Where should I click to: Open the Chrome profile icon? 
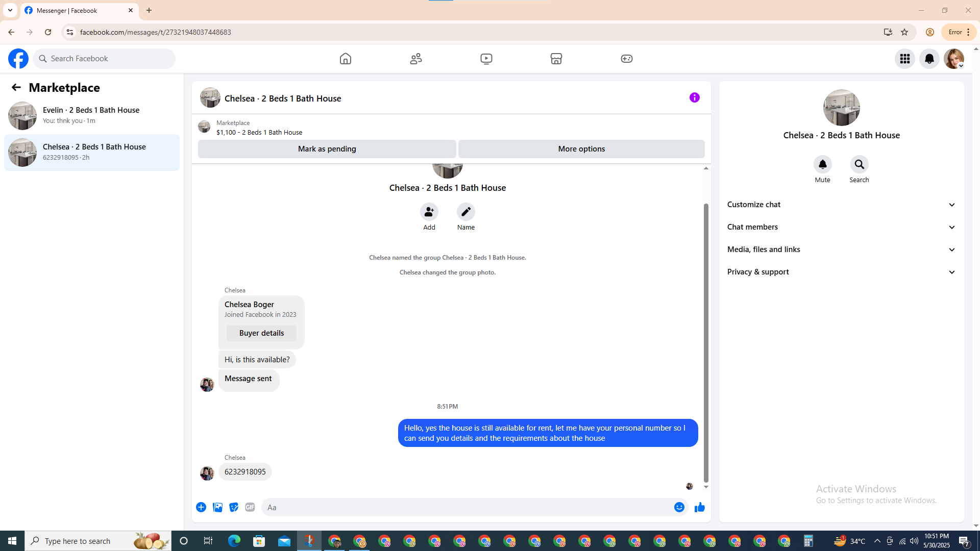pos(930,32)
